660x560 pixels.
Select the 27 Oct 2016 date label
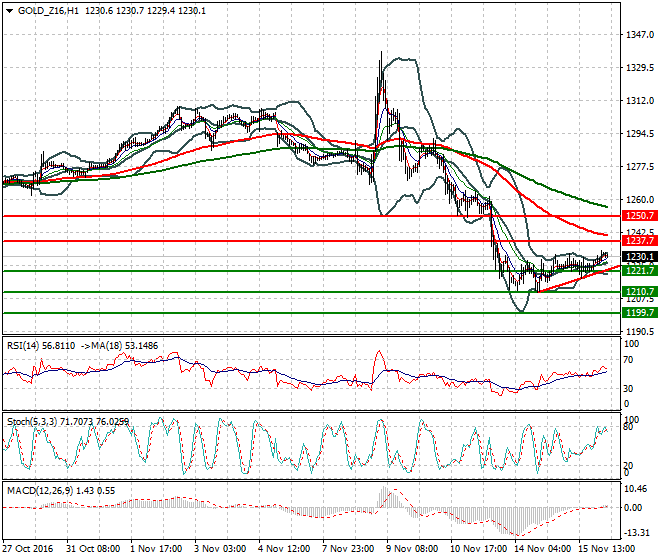click(x=28, y=549)
